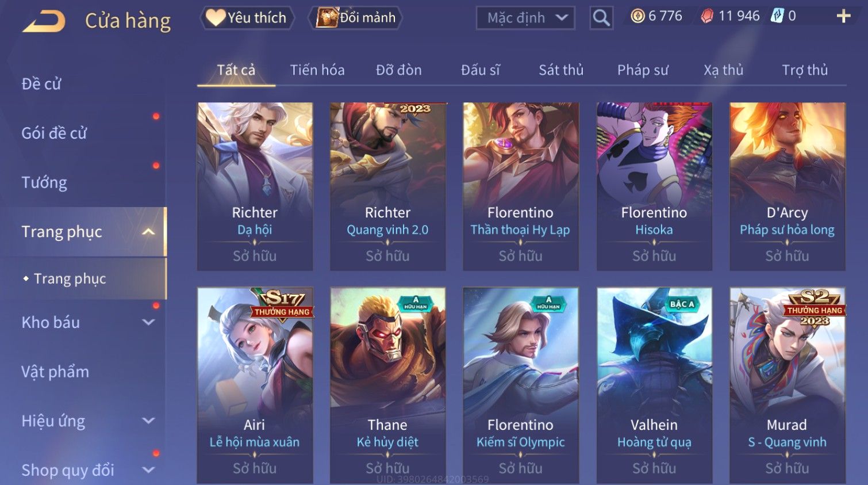This screenshot has height=485, width=868.
Task: Click the gold coin currency icon
Action: coord(637,16)
